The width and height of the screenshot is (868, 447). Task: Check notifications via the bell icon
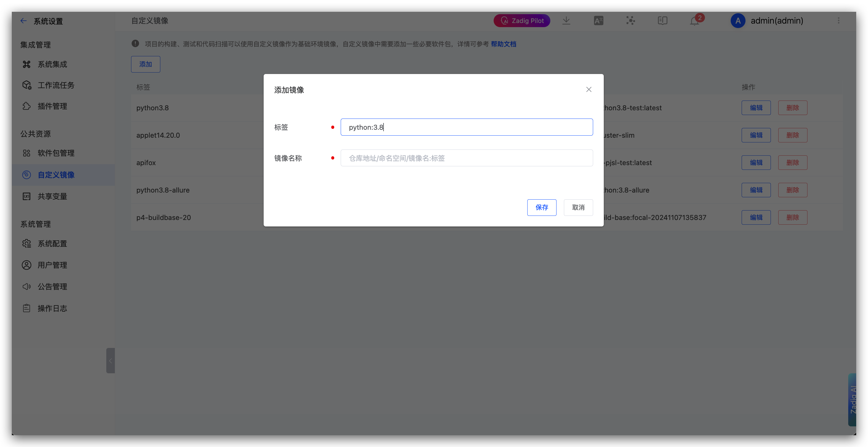(x=695, y=21)
